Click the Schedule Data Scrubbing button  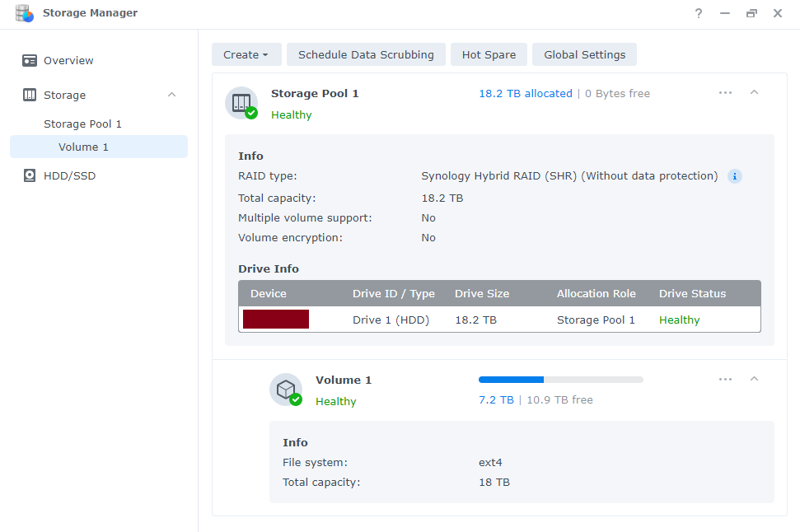366,54
